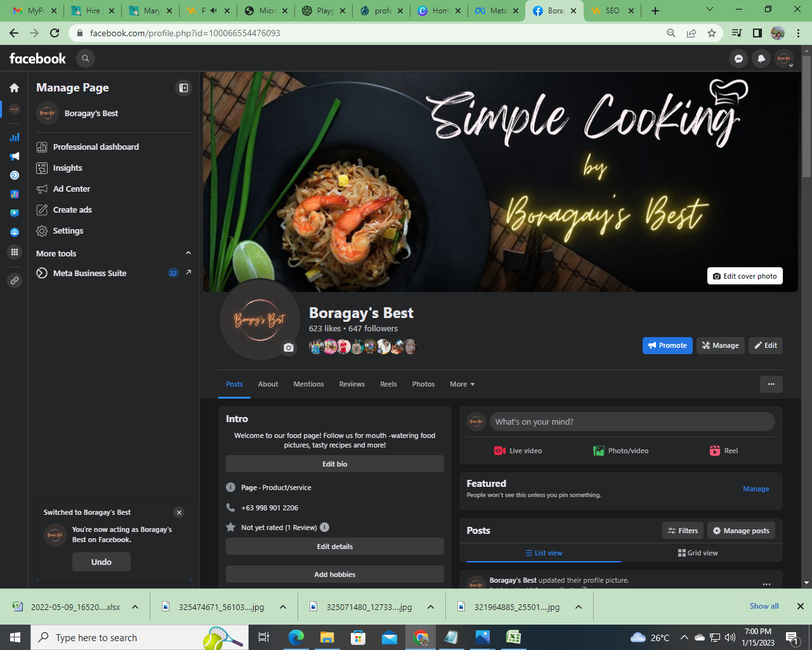This screenshot has width=812, height=650.
Task: Open a new Chrome tab
Action: pos(655,11)
